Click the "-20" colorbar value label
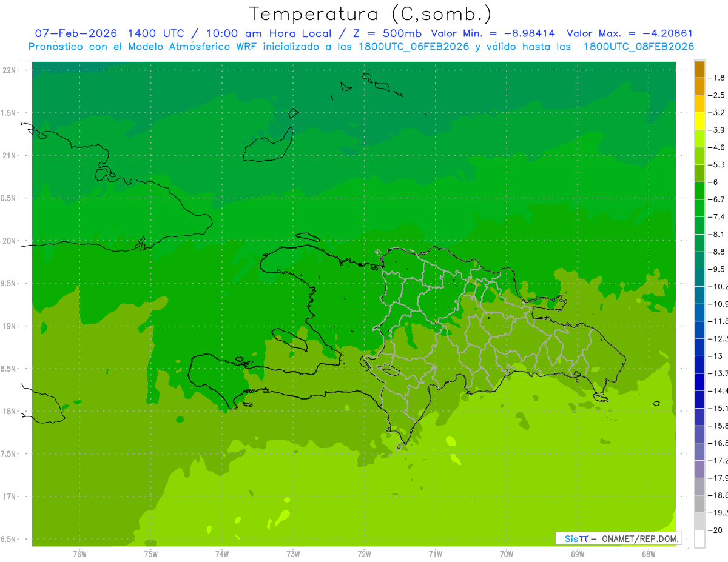Image resolution: width=728 pixels, height=562 pixels. coord(715,530)
